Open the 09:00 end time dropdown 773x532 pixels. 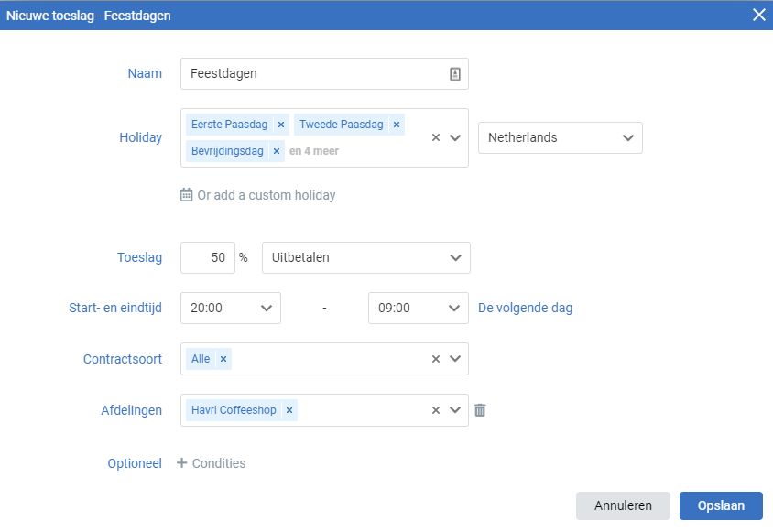[418, 309]
